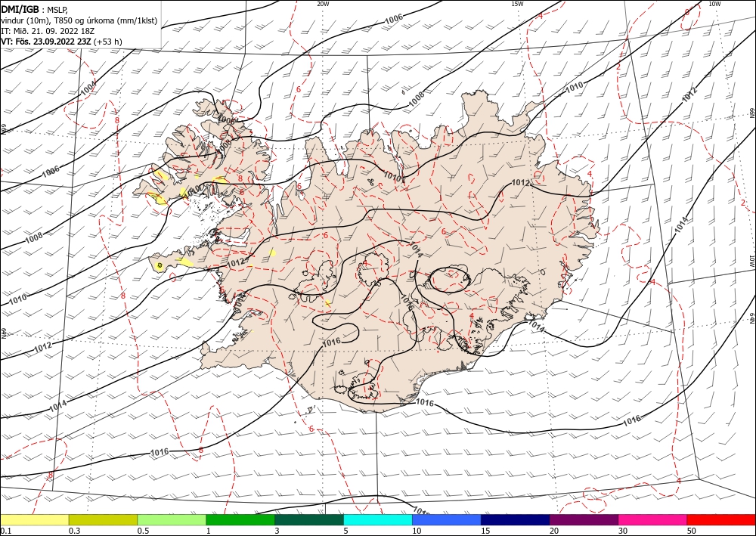756x536 pixels.
Task: Pick the cyan 5–10 legend swatch
Action: [378, 519]
